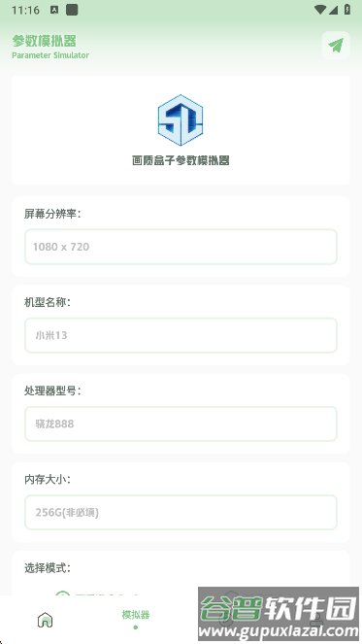Click the cellular signal icon

333,10
